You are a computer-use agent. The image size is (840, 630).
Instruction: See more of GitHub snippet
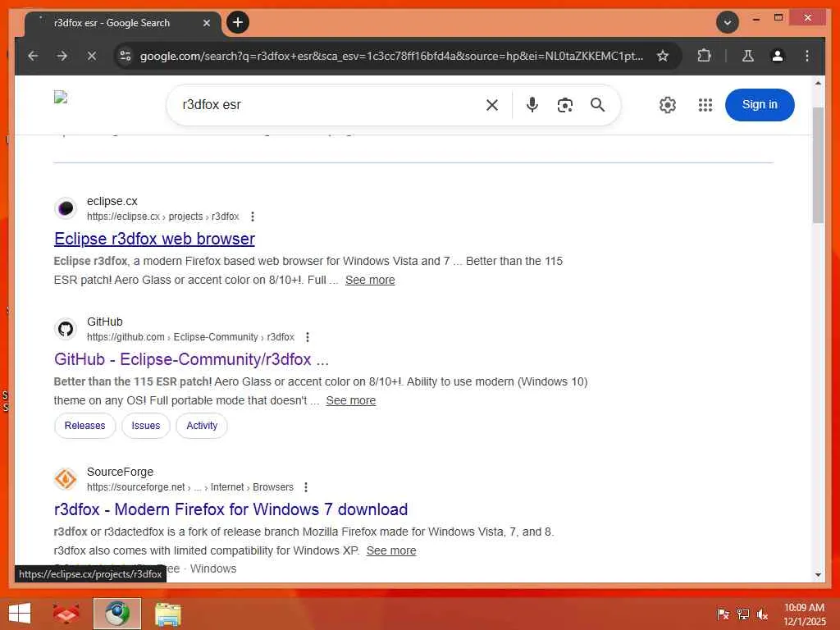(x=350, y=400)
